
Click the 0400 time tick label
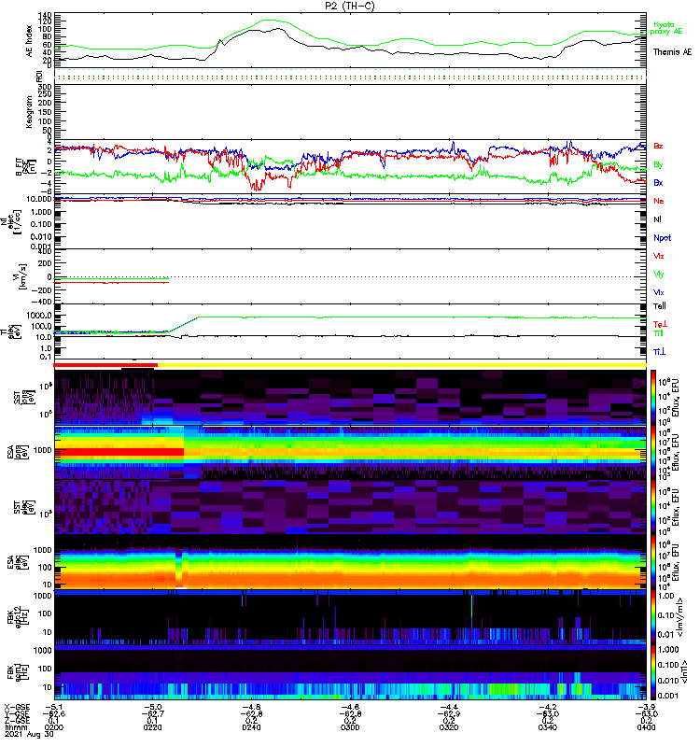646,727
